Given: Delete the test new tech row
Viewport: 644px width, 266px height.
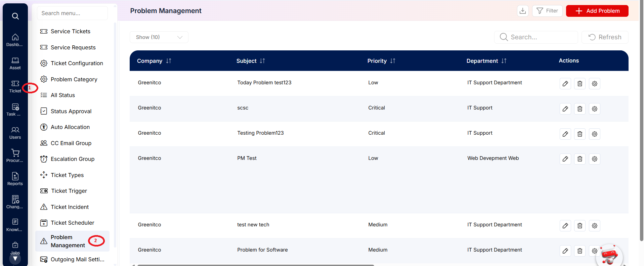Looking at the screenshot, I should (580, 226).
